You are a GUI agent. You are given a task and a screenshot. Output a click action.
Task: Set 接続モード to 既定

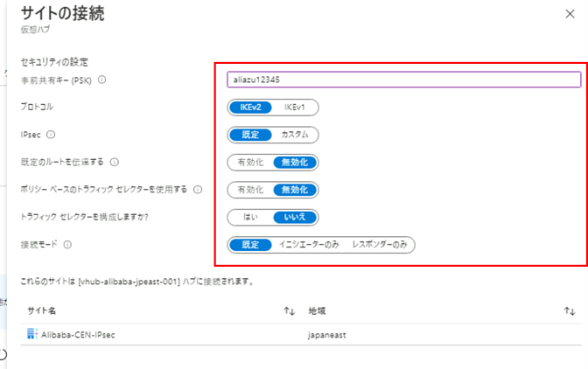point(250,245)
